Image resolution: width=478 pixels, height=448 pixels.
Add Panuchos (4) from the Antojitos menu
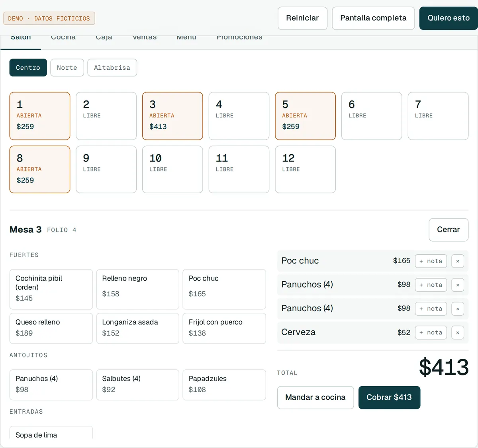click(x=51, y=385)
